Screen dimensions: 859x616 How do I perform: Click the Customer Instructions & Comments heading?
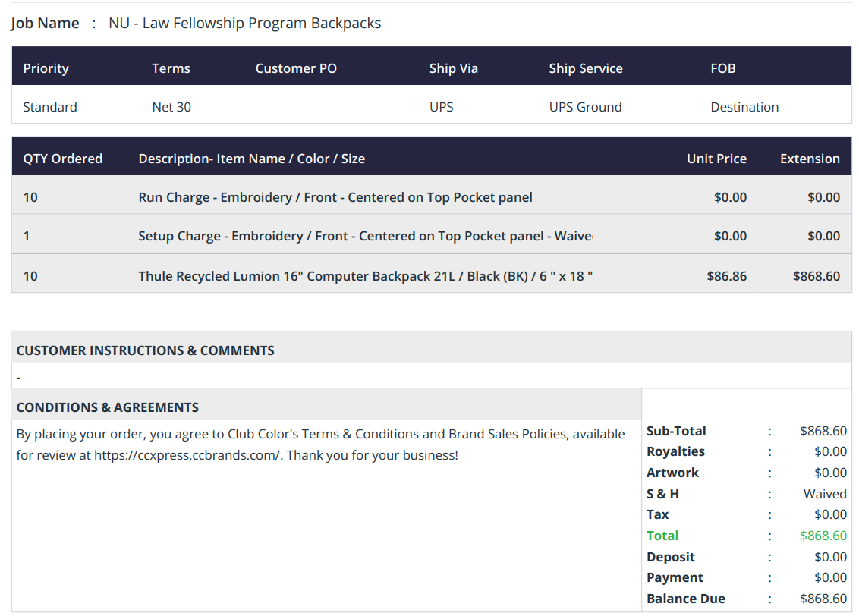145,350
